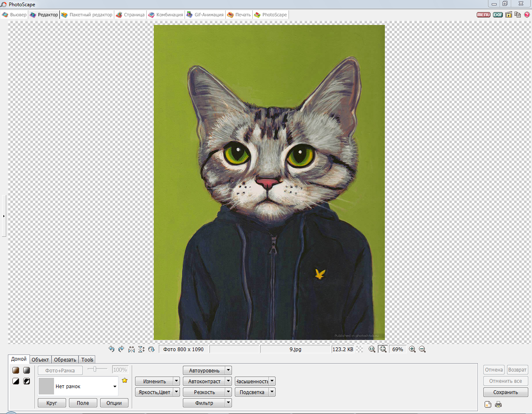Click the zoom in magnifier icon
This screenshot has height=414, width=532.
[412, 349]
